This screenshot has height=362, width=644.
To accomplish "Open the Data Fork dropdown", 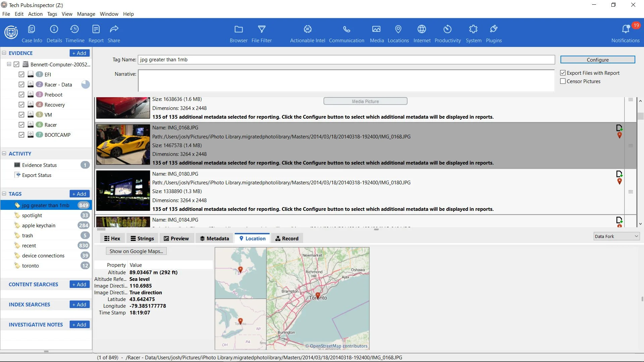I will (x=616, y=236).
